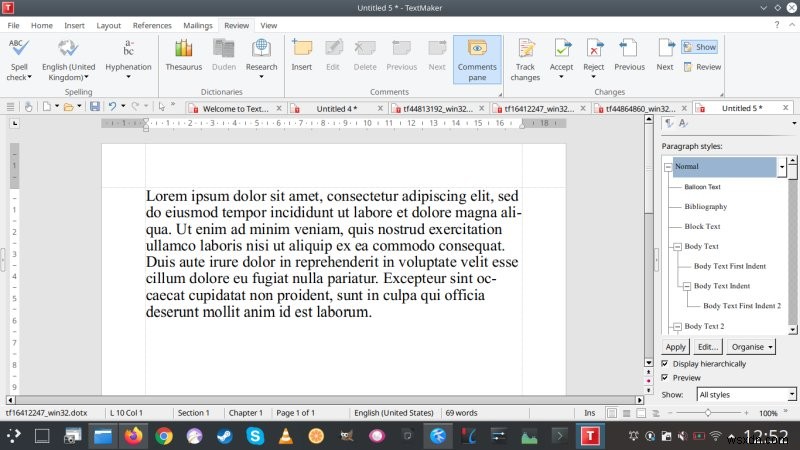Click the touch mode hand icon
The width and height of the screenshot is (800, 450).
click(29, 107)
